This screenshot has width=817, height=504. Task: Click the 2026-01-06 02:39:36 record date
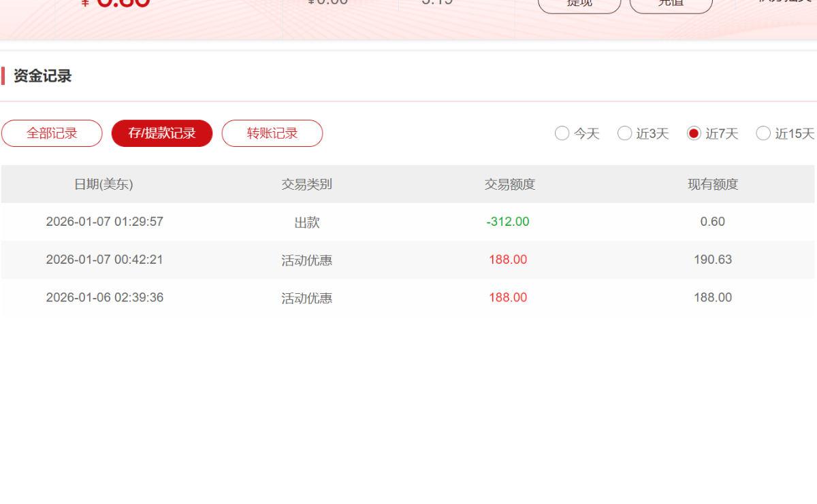104,298
